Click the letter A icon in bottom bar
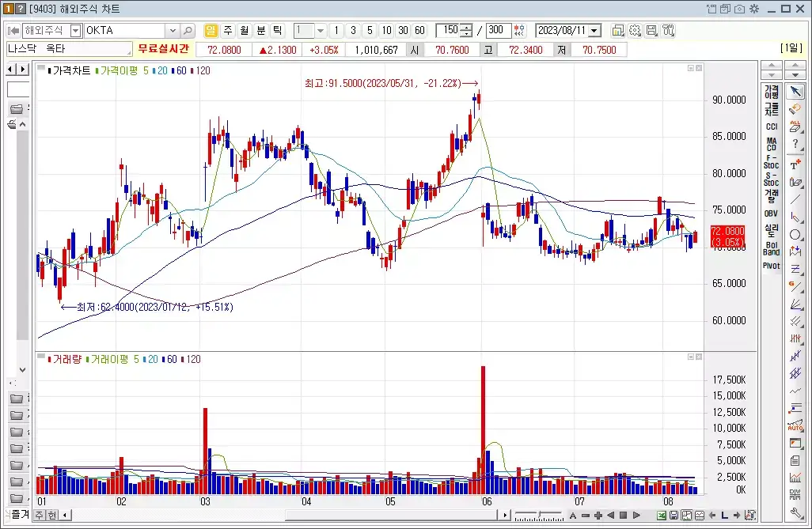The height and width of the screenshot is (529, 812). [x=573, y=515]
